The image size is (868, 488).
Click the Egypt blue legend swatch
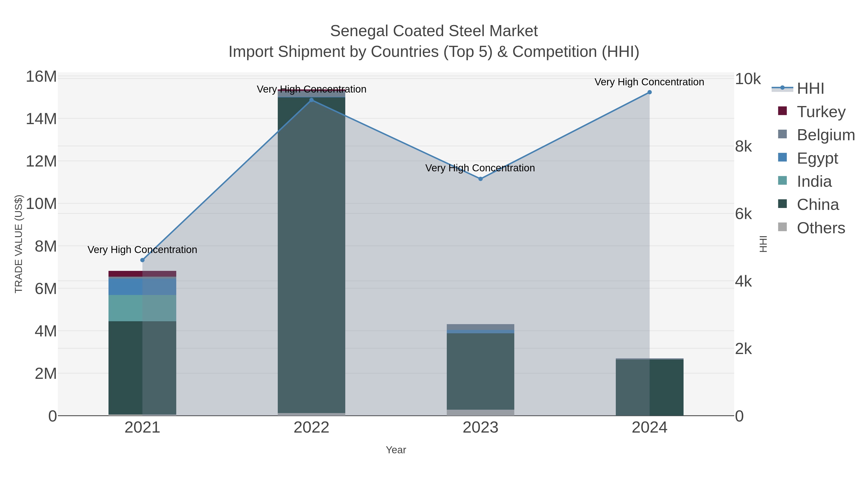pyautogui.click(x=782, y=157)
